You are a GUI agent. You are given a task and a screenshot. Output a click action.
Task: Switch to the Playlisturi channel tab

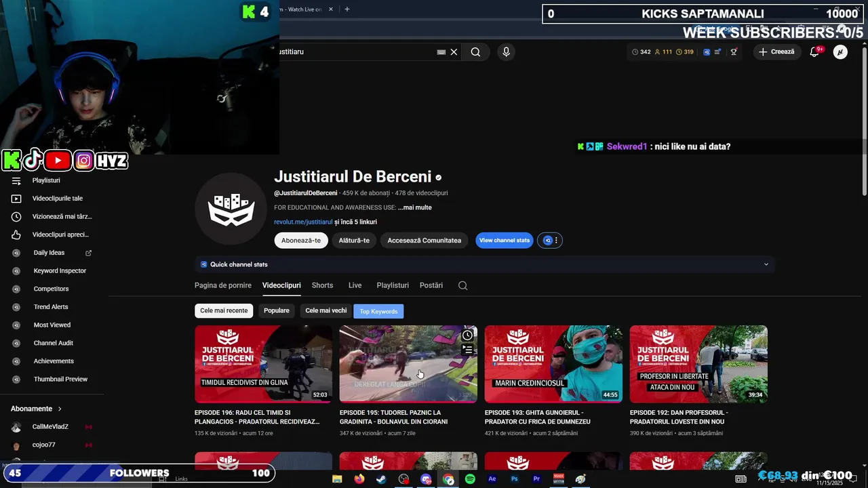pos(393,285)
